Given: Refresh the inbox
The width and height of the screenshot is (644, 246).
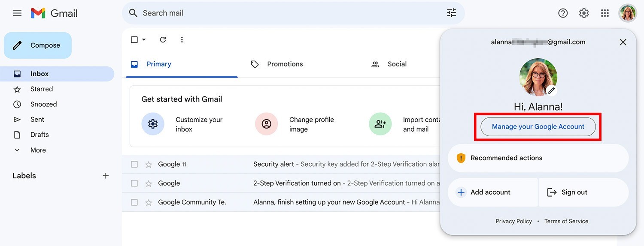Looking at the screenshot, I should pyautogui.click(x=163, y=40).
